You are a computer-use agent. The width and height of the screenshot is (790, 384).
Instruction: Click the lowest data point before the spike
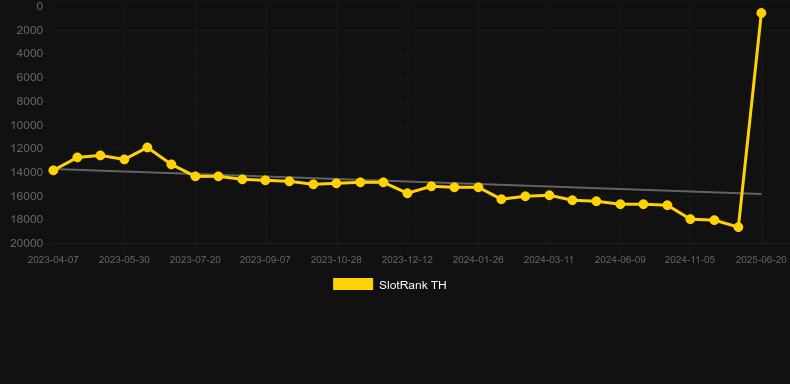[738, 227]
